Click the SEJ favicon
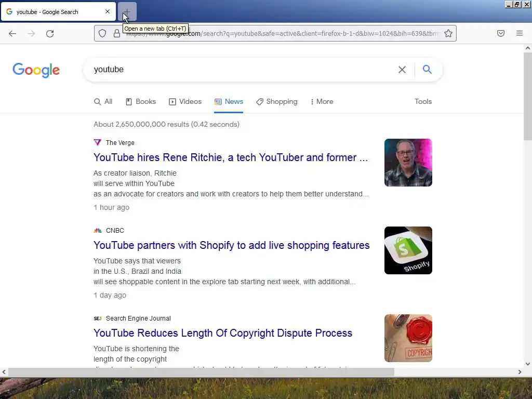Screen dimensions: 532x399 pyautogui.click(x=97, y=318)
